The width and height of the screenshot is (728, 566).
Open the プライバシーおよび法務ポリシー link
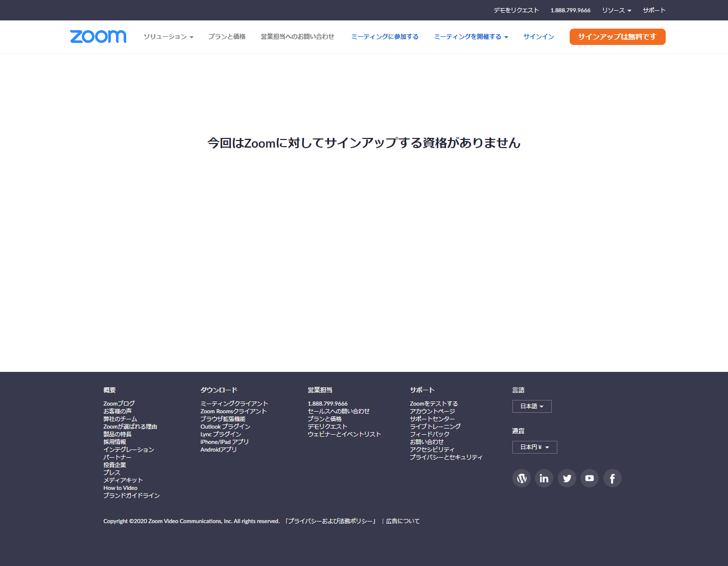tap(331, 521)
